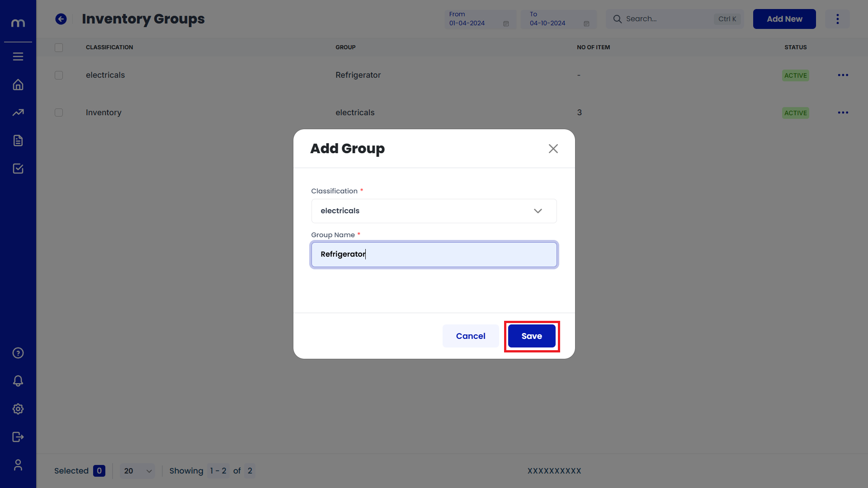This screenshot has width=868, height=488.
Task: Expand the Classification dropdown in dialog
Action: 434,211
